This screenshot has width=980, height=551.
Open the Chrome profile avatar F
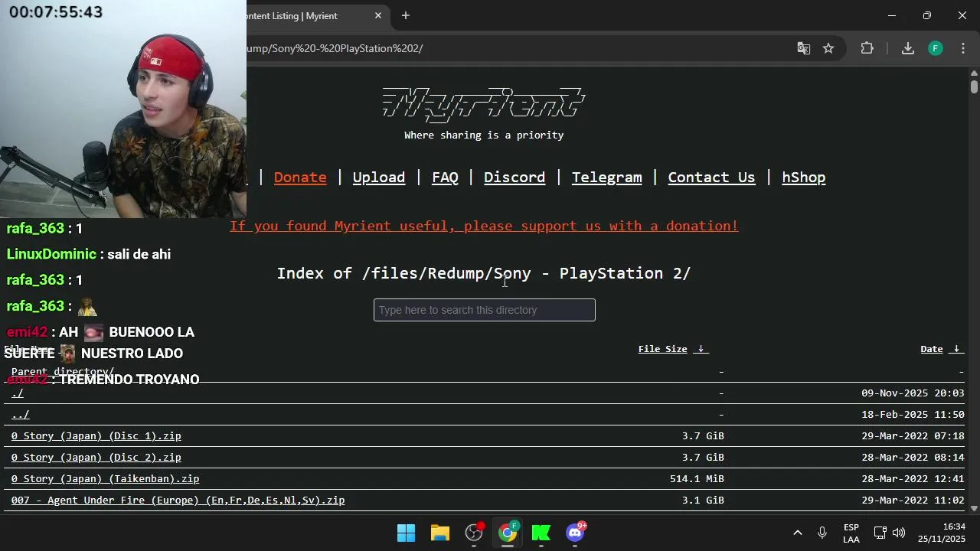coord(936,48)
